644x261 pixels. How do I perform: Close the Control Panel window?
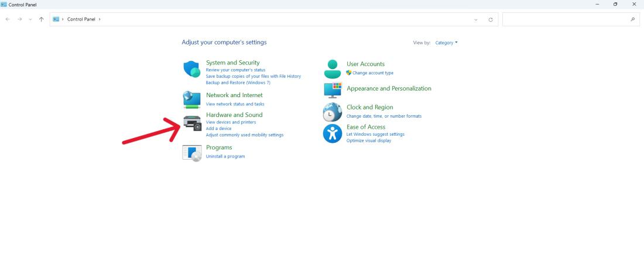[x=633, y=4]
